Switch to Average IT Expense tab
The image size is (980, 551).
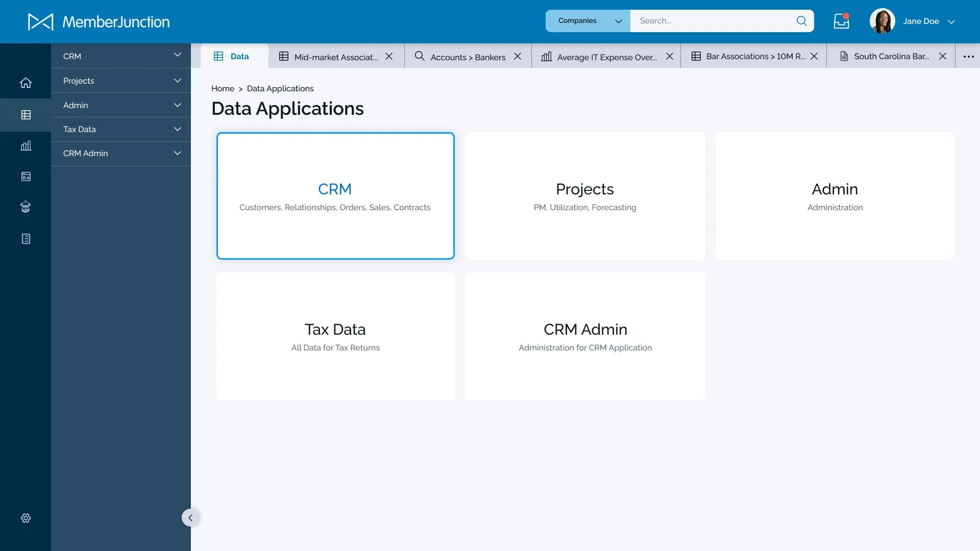pos(606,57)
